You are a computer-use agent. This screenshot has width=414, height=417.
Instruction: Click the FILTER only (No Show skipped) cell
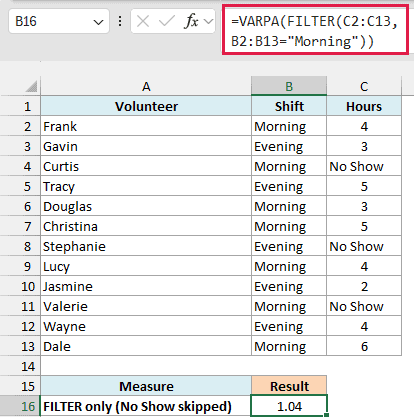146,406
